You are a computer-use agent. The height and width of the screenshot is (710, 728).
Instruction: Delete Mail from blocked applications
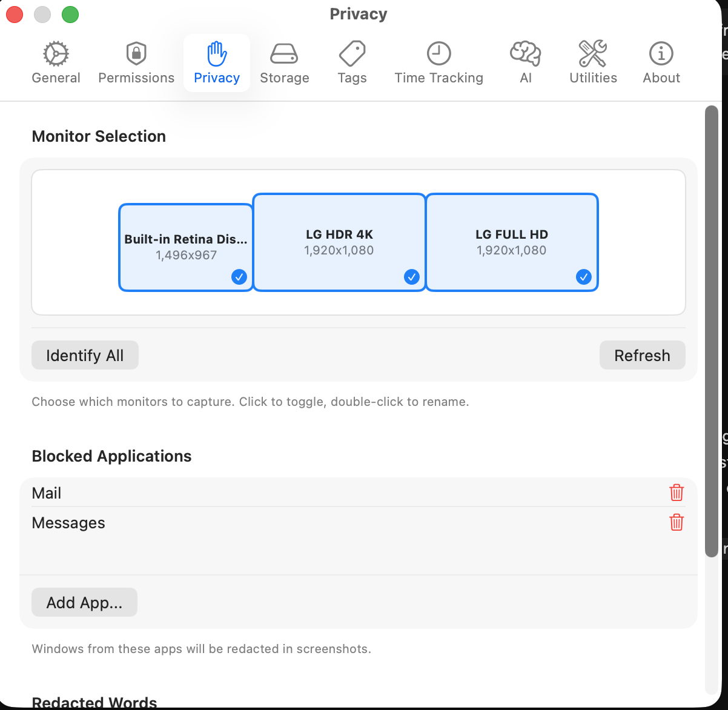pyautogui.click(x=677, y=493)
